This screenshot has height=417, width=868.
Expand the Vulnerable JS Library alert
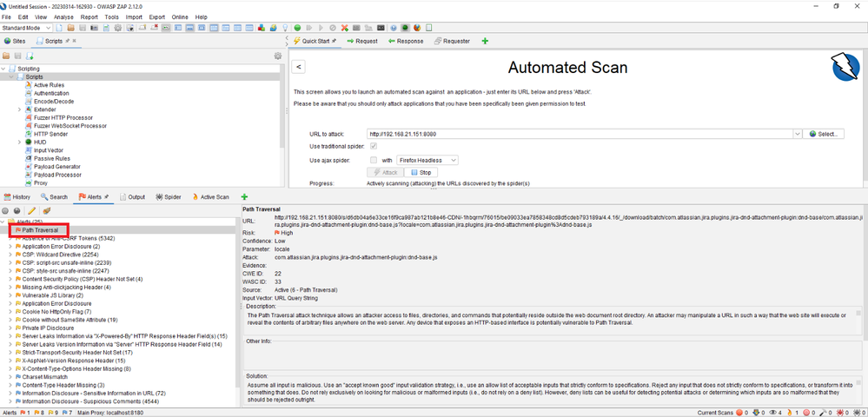tap(10, 295)
